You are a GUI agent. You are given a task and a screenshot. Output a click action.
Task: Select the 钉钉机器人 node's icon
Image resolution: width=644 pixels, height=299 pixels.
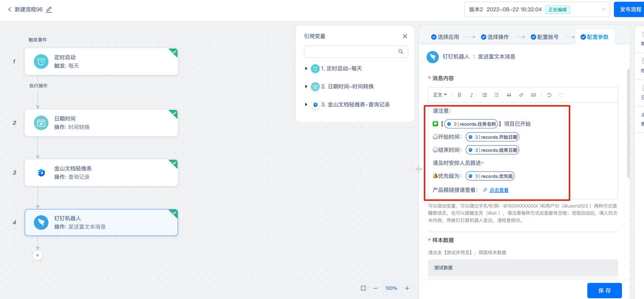pos(41,222)
